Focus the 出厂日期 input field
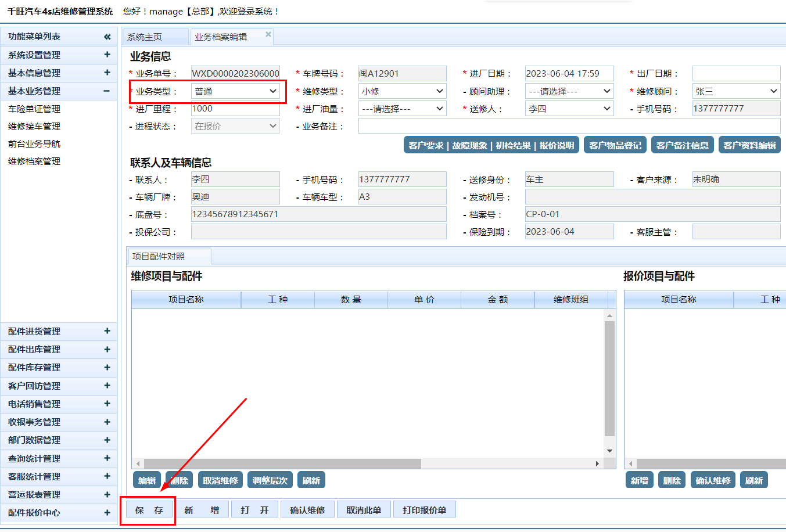Viewport: 786px width, 532px height. pyautogui.click(x=737, y=74)
